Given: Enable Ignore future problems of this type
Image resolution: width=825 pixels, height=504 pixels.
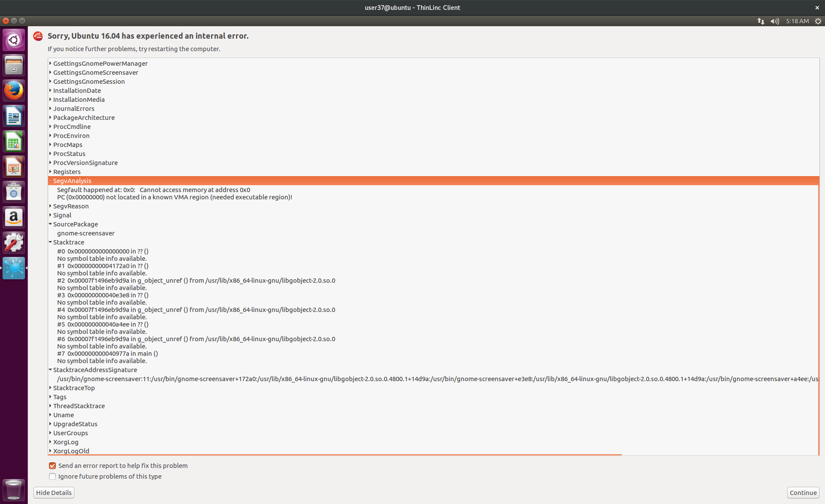Looking at the screenshot, I should (x=52, y=477).
